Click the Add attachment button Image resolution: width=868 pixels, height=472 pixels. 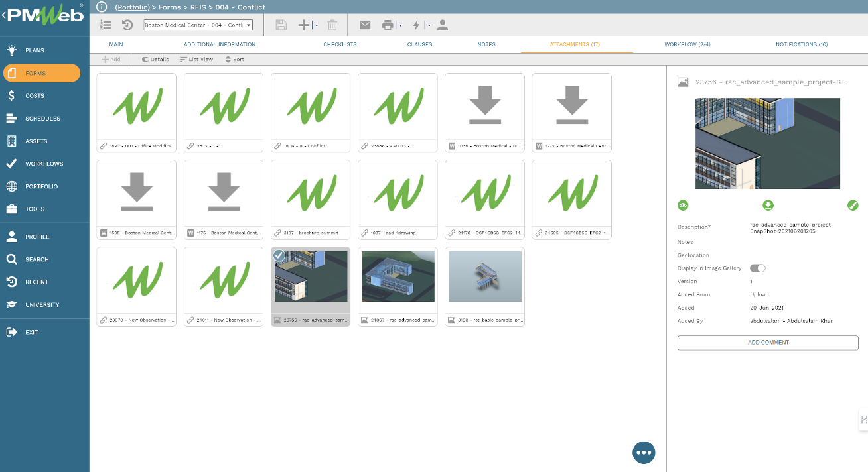[x=111, y=60]
